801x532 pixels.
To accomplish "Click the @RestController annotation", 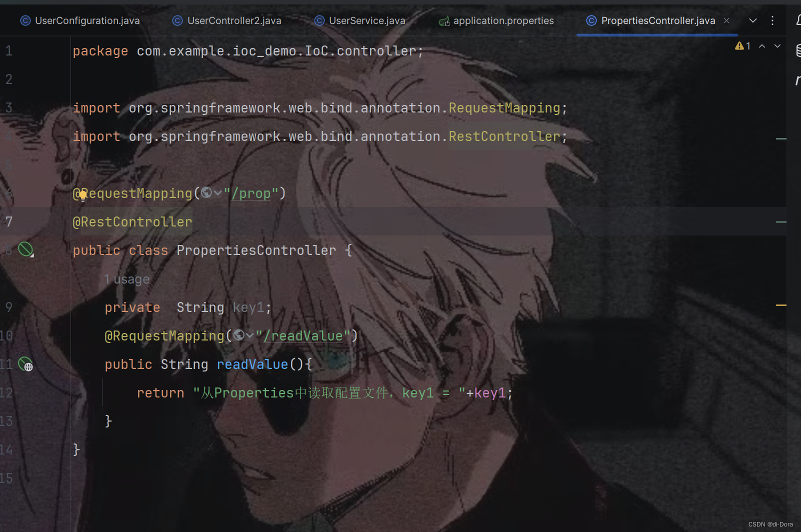I will tap(132, 222).
